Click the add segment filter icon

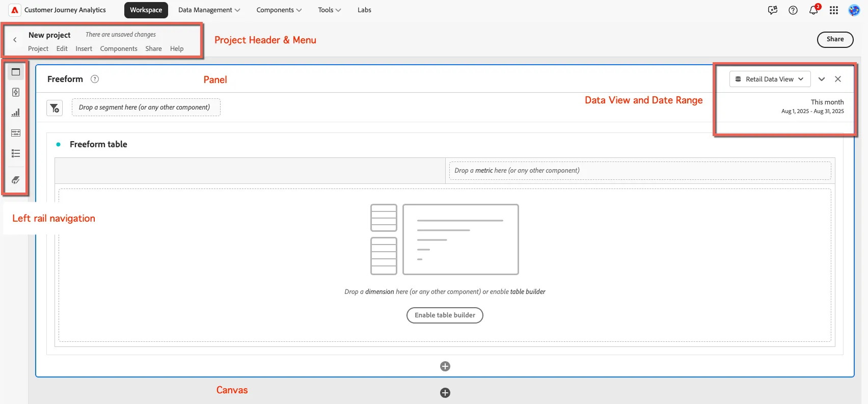[x=55, y=107]
